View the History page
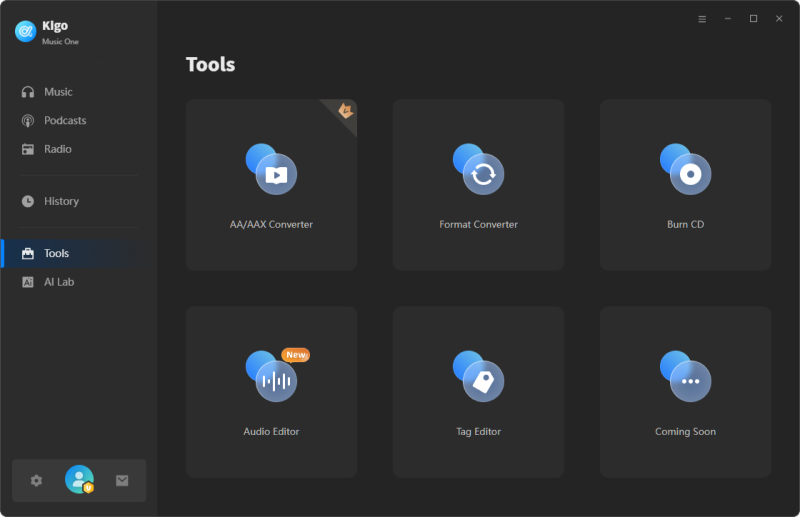 [x=79, y=201]
